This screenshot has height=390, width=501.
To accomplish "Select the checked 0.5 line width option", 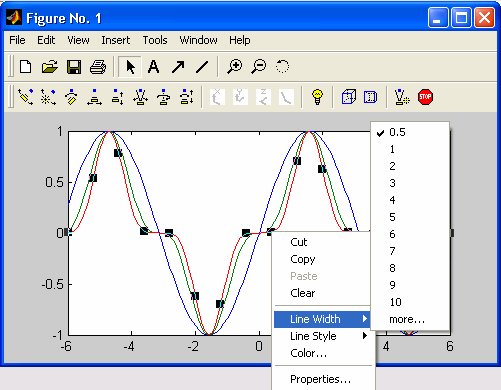I will coord(410,132).
